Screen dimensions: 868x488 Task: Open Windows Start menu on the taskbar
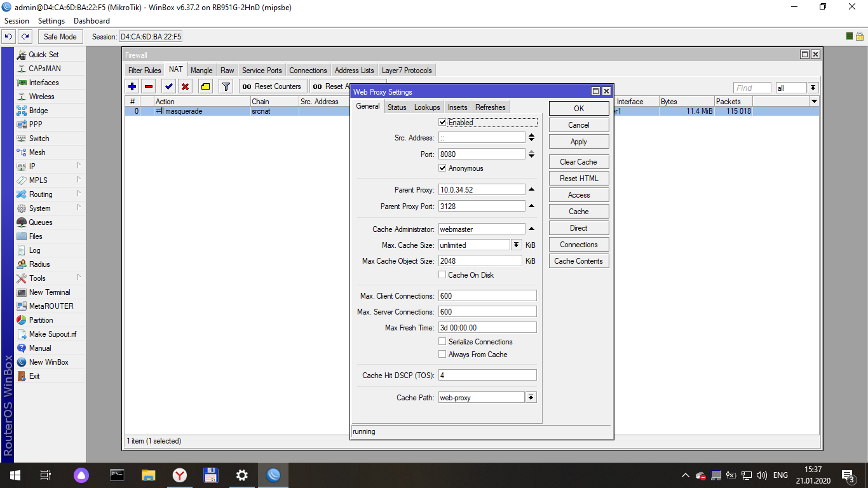point(14,475)
